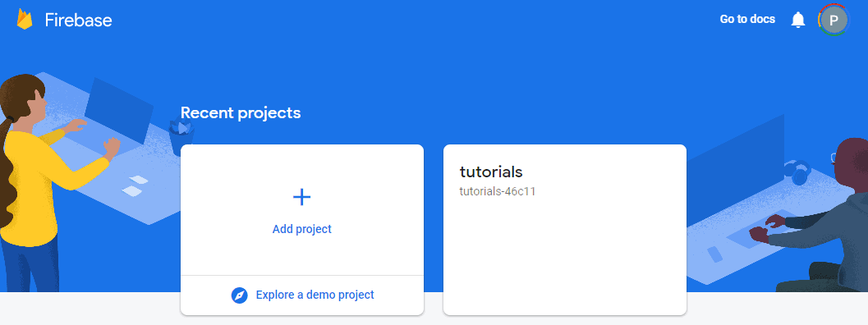The height and width of the screenshot is (325, 868).
Task: Click the Recent projects heading
Action: 241,113
